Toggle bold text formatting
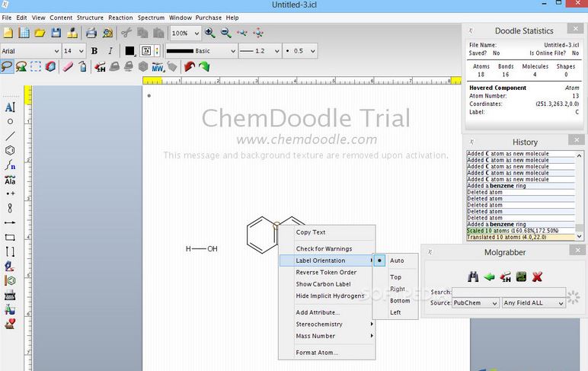This screenshot has width=588, height=371. pos(94,51)
